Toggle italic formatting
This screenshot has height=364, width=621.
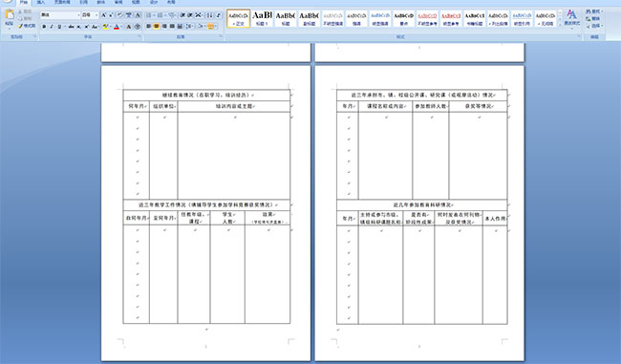pyautogui.click(x=52, y=27)
